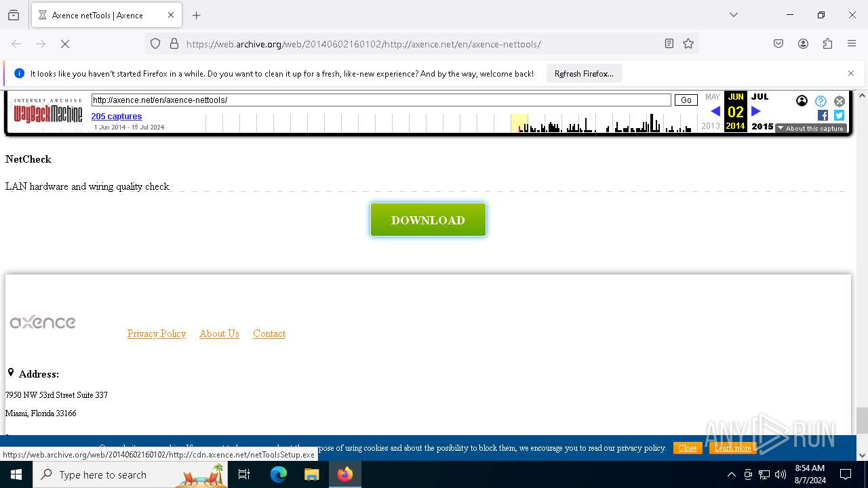868x488 pixels.
Task: Expand About this capture
Action: click(811, 128)
